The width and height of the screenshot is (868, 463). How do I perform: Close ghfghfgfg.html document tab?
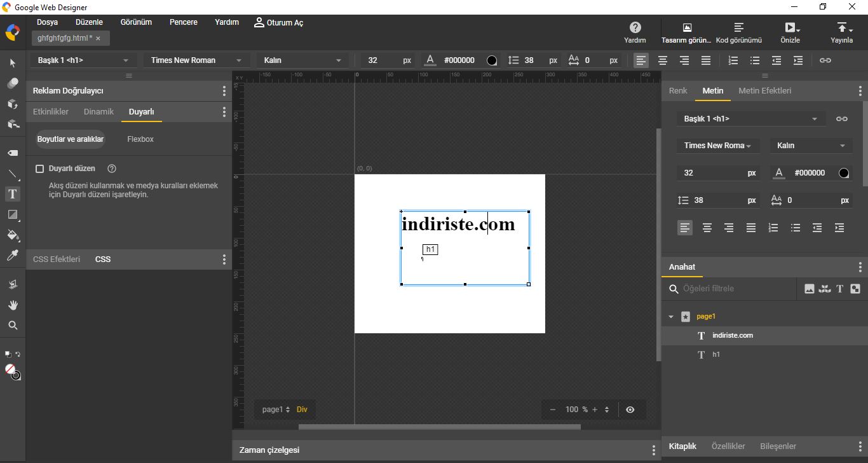coord(98,38)
